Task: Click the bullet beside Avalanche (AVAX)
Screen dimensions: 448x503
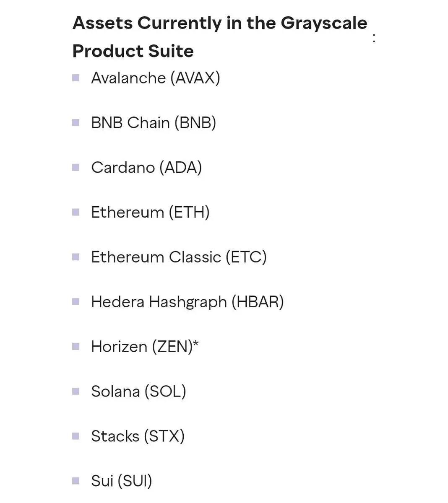Action: (x=76, y=78)
